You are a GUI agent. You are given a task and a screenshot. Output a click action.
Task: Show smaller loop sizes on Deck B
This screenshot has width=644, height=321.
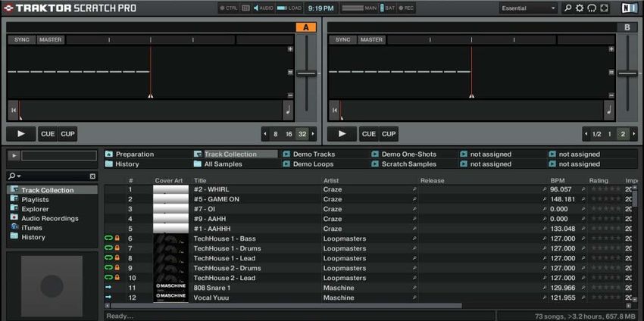pyautogui.click(x=586, y=134)
